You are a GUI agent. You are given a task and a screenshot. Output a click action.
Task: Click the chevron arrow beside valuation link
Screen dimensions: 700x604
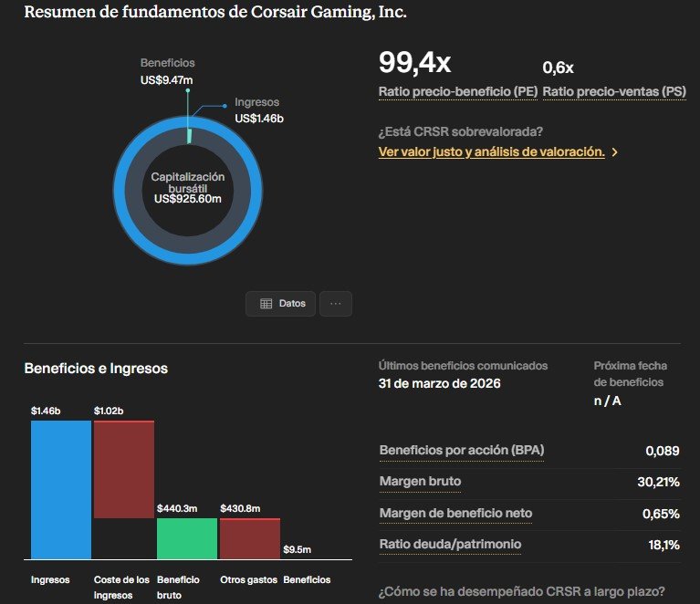click(615, 152)
